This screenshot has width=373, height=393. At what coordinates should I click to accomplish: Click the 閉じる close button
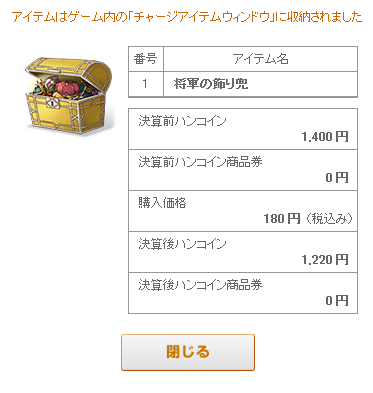click(188, 352)
